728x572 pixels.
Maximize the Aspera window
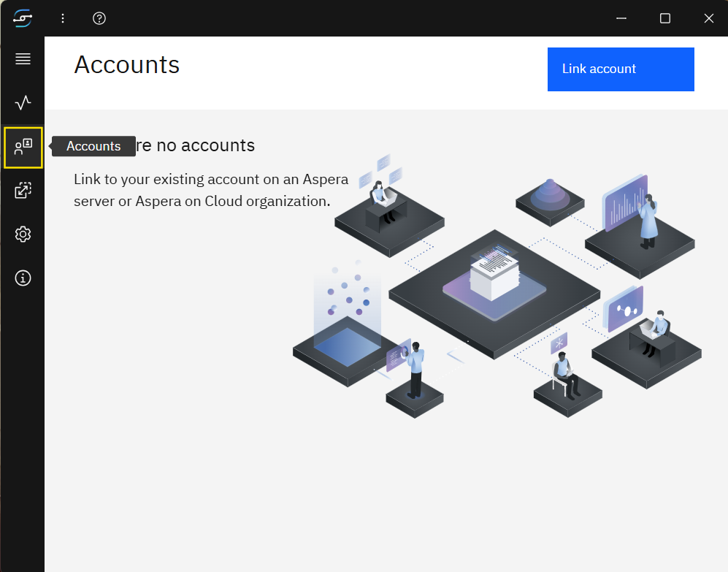[665, 18]
